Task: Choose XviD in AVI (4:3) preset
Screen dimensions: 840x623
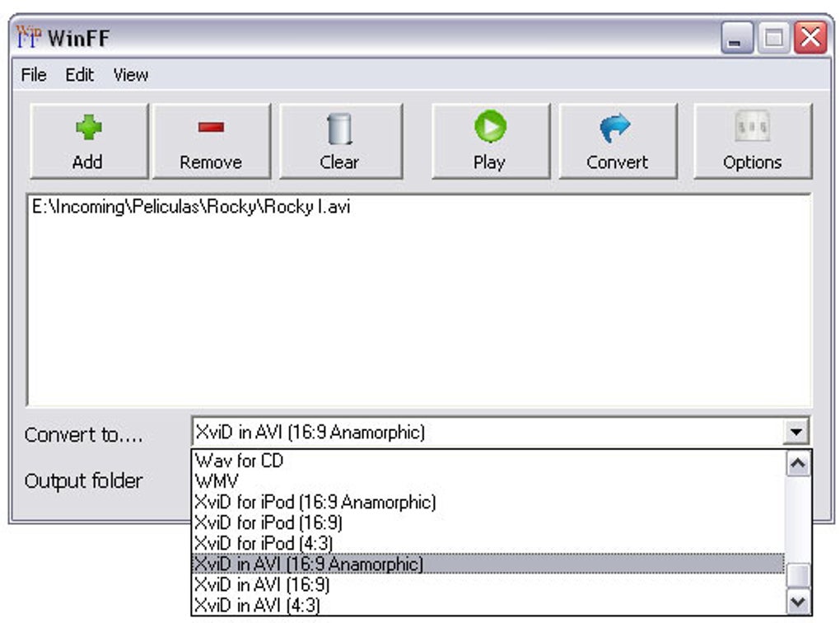Action: (x=488, y=605)
